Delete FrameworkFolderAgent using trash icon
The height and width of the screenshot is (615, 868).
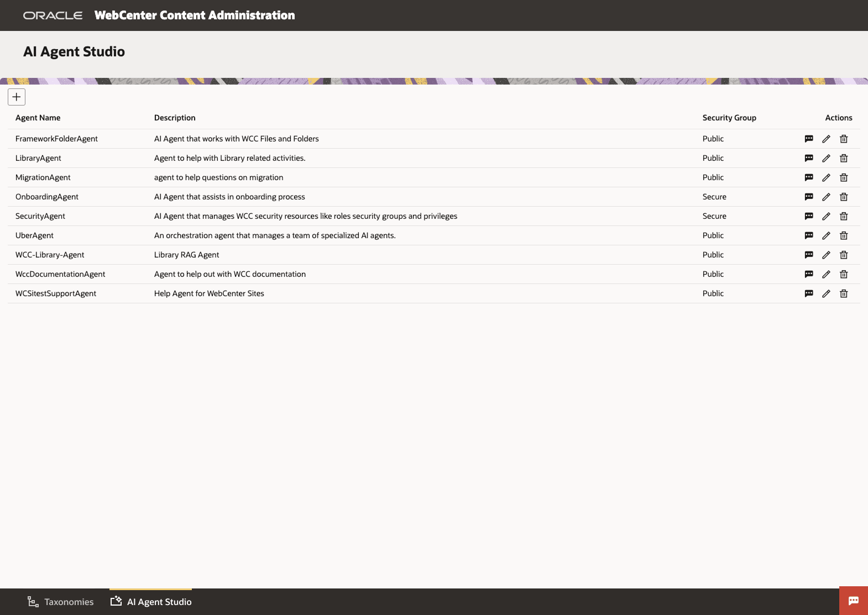coord(844,139)
